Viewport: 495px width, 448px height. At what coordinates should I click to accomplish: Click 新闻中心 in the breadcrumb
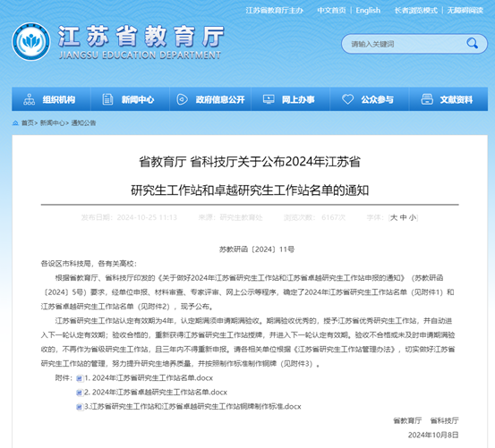(53, 123)
